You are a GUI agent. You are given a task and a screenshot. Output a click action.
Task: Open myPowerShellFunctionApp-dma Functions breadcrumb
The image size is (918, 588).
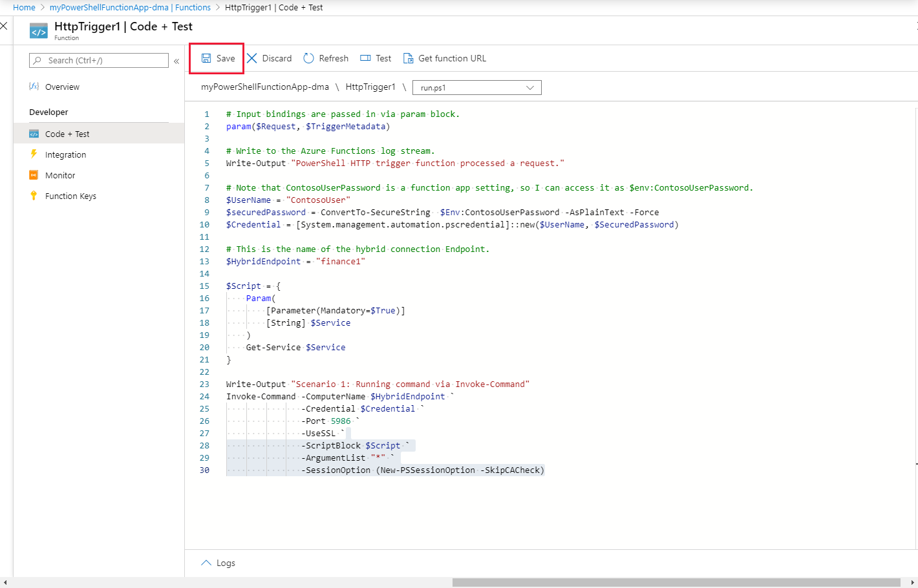click(130, 8)
